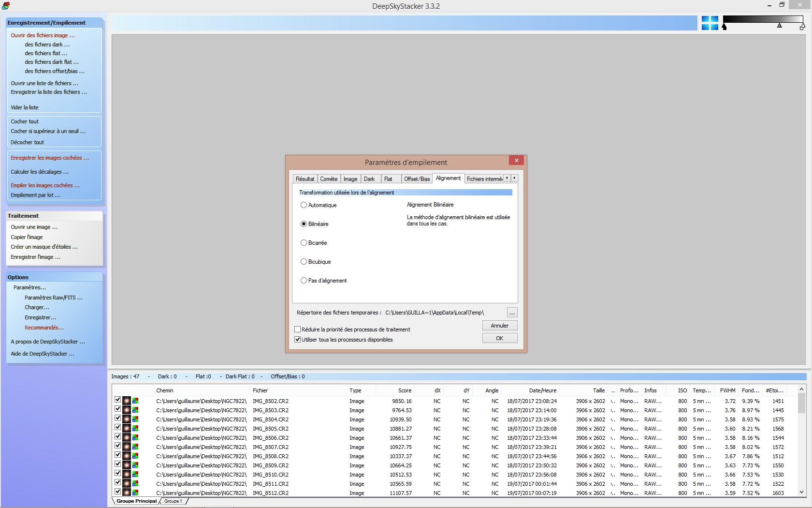Click the color icon for IMG_8509.CR2
Screen dimensions: 812x508
point(135,465)
